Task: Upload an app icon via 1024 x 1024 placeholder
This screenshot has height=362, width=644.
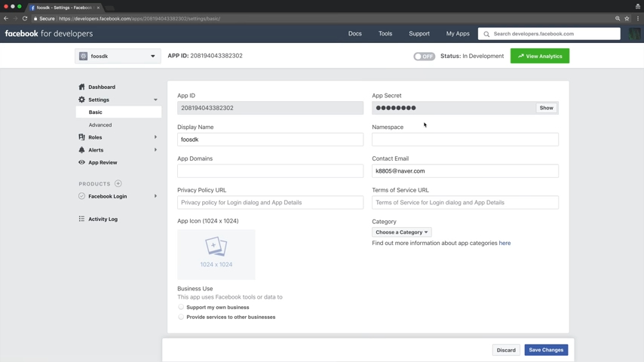Action: [216, 254]
